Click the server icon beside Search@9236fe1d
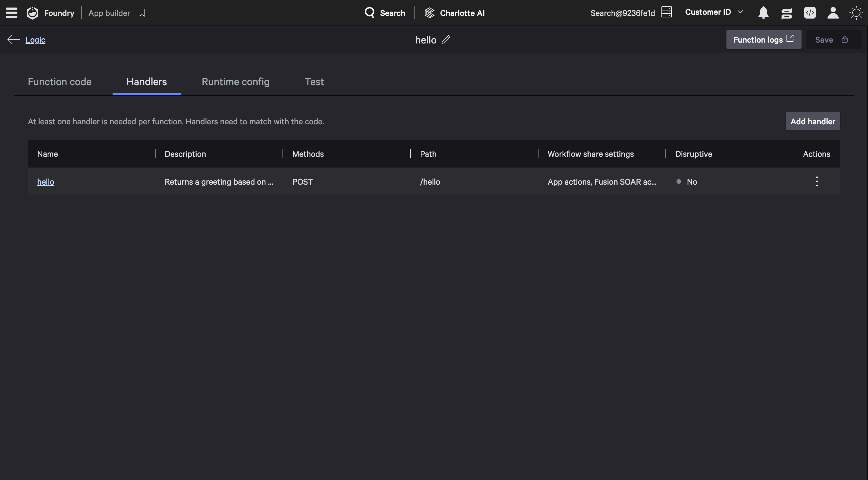Image resolution: width=868 pixels, height=480 pixels. click(666, 12)
